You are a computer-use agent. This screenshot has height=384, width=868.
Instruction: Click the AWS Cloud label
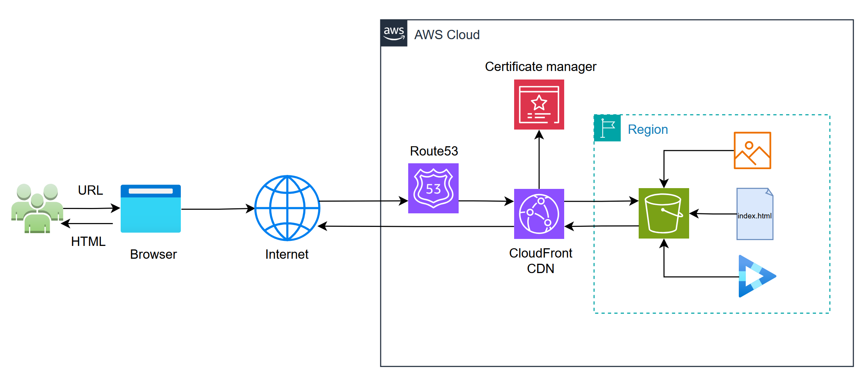tap(447, 35)
